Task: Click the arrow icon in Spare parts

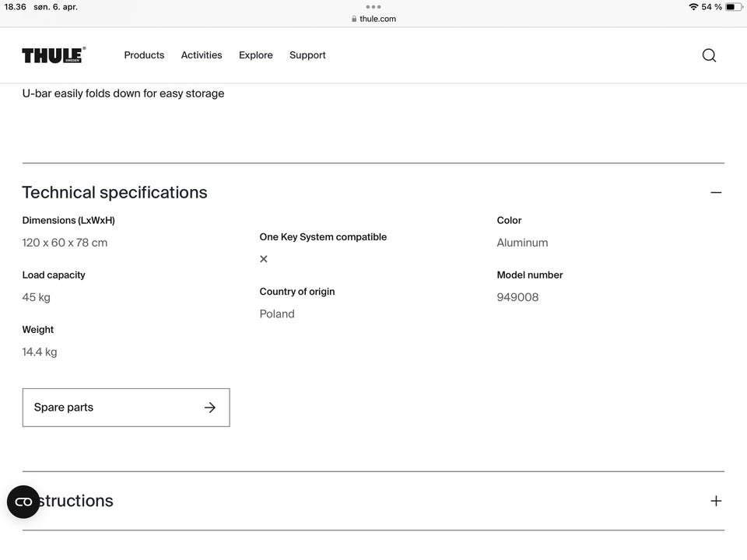Action: tap(209, 408)
